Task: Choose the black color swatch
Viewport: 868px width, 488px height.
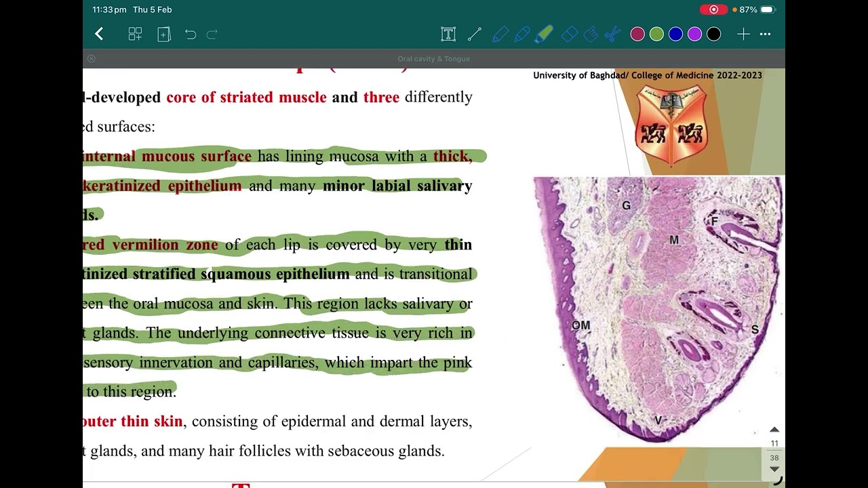Action: click(x=713, y=34)
